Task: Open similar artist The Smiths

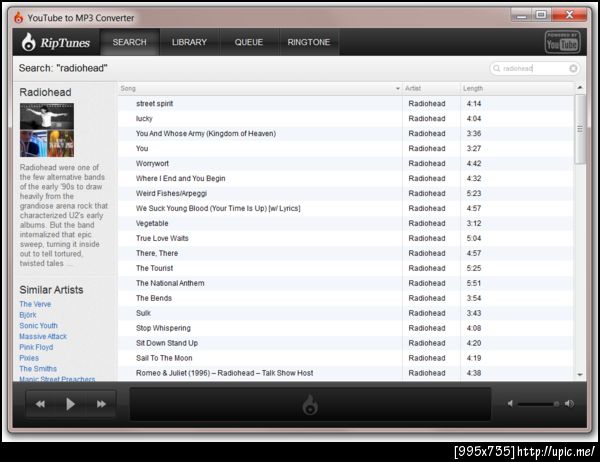Action: [x=38, y=369]
